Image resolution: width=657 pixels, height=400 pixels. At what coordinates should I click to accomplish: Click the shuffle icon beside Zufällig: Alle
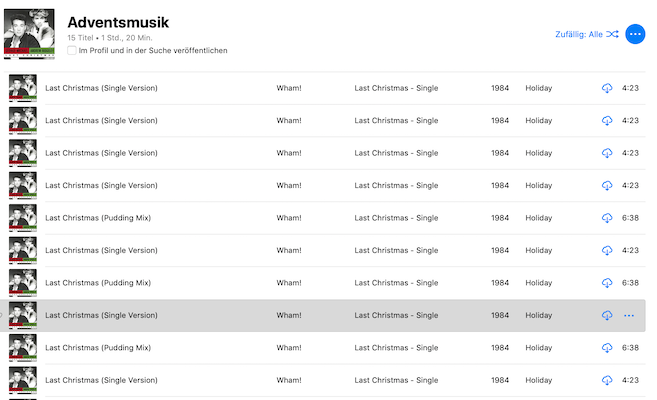612,34
